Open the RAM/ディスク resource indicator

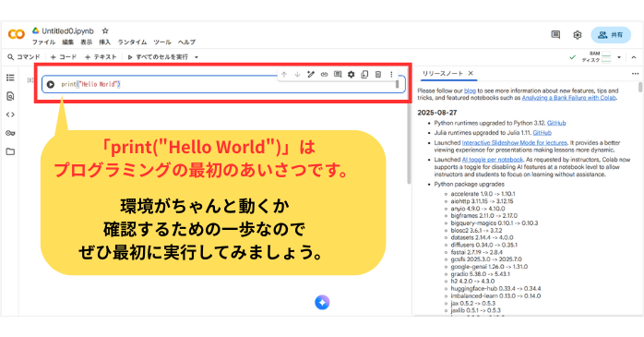click(596, 57)
